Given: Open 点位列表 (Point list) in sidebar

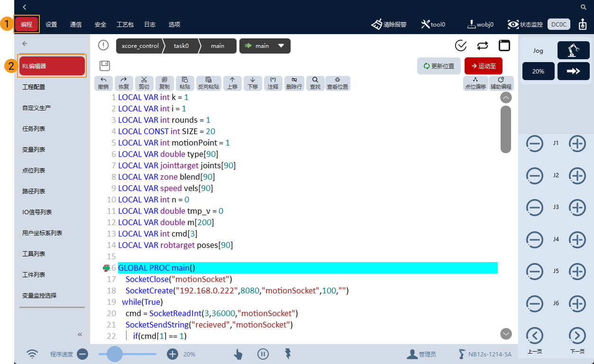Looking at the screenshot, I should [52, 171].
